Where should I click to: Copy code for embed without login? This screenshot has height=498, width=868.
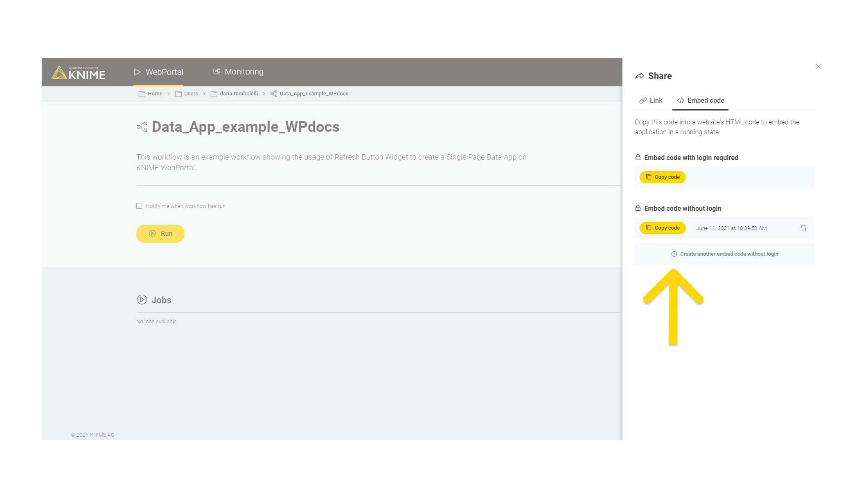663,228
